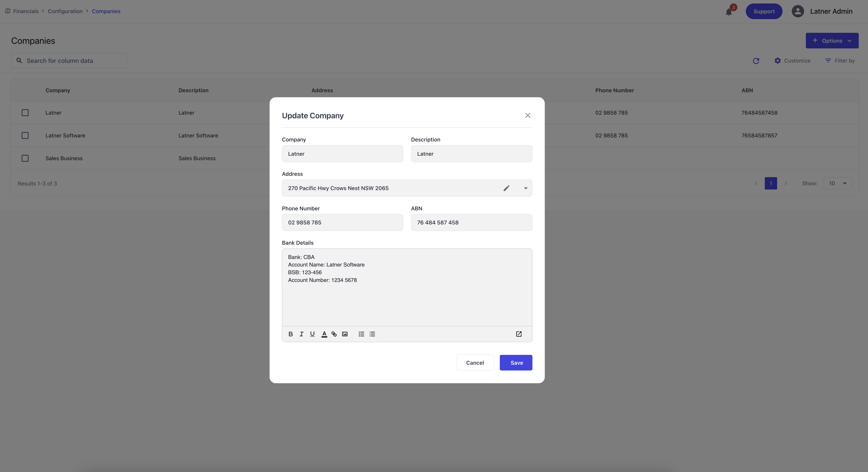Apply bold formatting in Bank Details editor
Screen dimensions: 868x472
click(x=290, y=334)
